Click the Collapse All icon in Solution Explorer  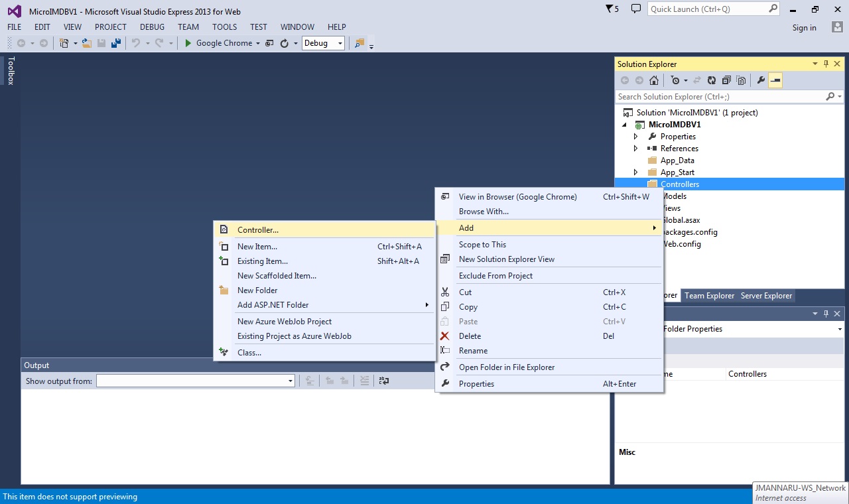[x=726, y=80]
